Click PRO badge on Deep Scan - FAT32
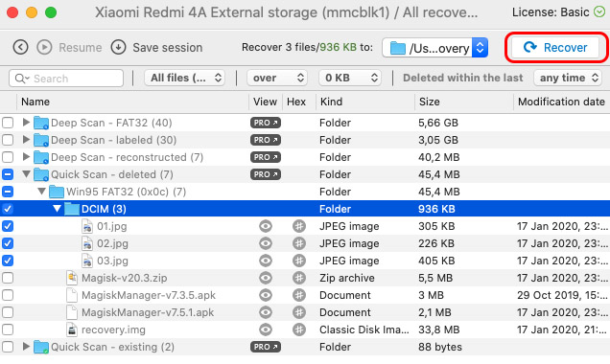610x364 pixels. coord(266,123)
